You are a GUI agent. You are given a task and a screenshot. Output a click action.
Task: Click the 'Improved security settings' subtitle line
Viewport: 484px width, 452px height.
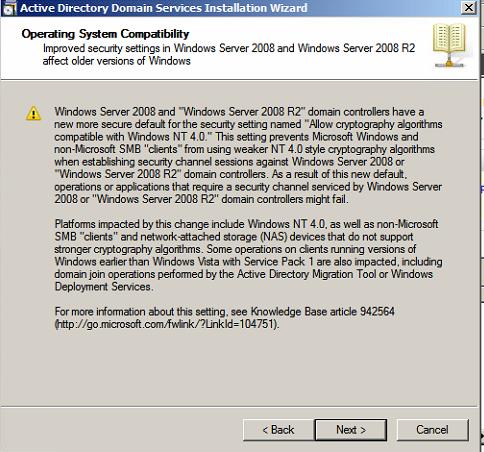[x=229, y=54]
